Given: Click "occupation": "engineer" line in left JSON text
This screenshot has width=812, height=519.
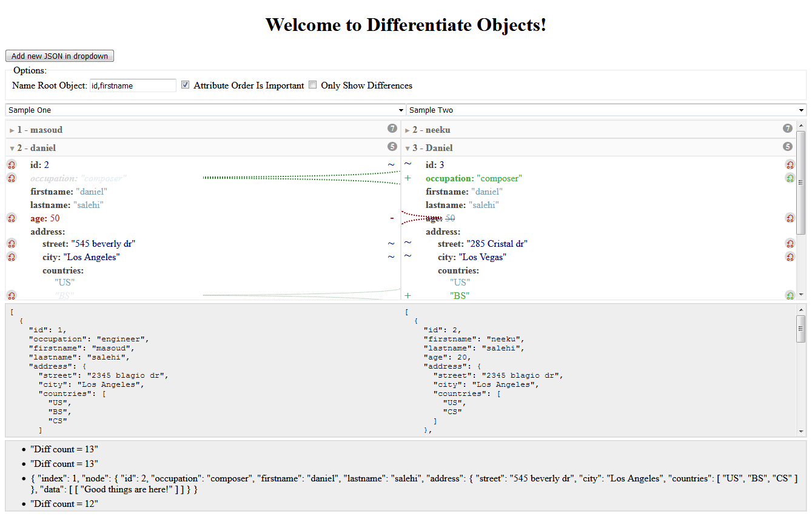Looking at the screenshot, I should [x=89, y=339].
